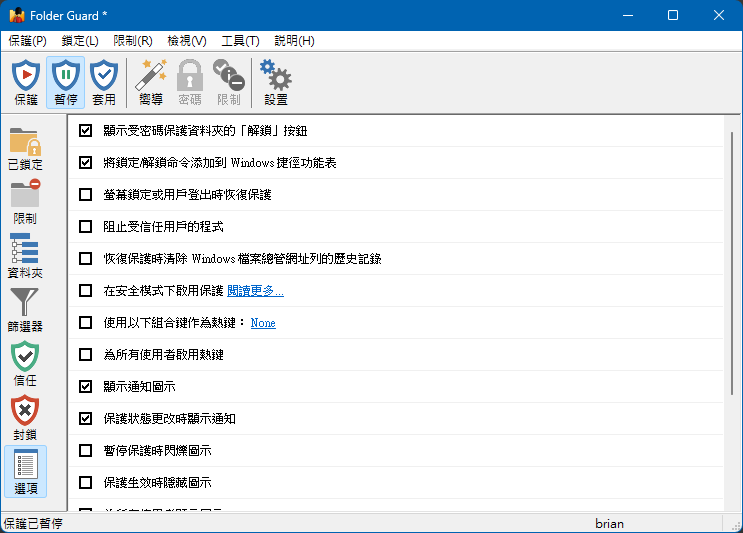The width and height of the screenshot is (743, 533).
Task: Open the 保護(P) menu
Action: (x=27, y=41)
